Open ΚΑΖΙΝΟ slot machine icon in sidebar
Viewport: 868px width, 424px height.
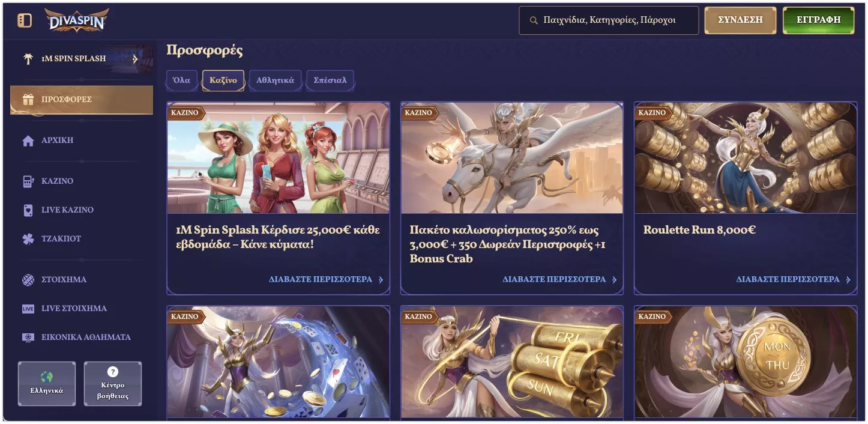[28, 181]
